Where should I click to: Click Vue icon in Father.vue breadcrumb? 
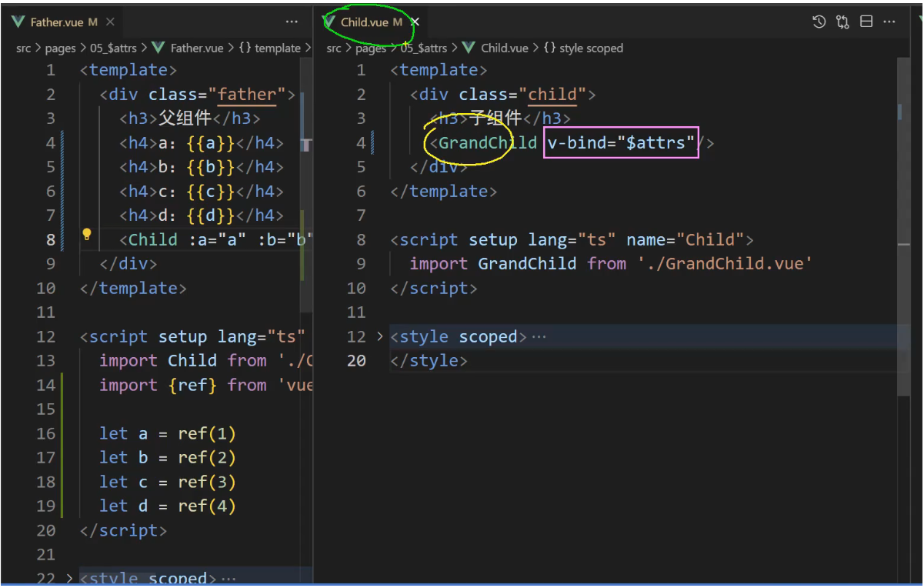point(158,48)
